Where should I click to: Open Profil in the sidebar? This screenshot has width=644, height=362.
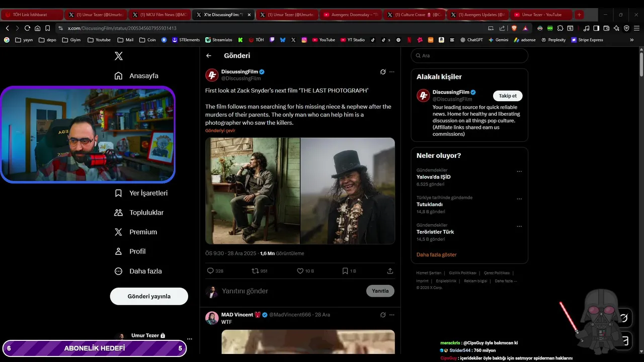tap(130, 251)
